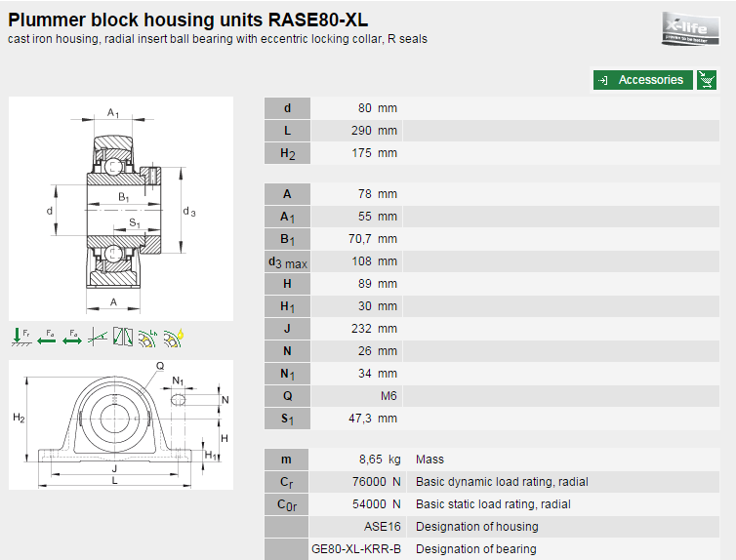The image size is (736, 560).
Task: Click the double-arrow axial load Fa icon
Action: (71, 337)
